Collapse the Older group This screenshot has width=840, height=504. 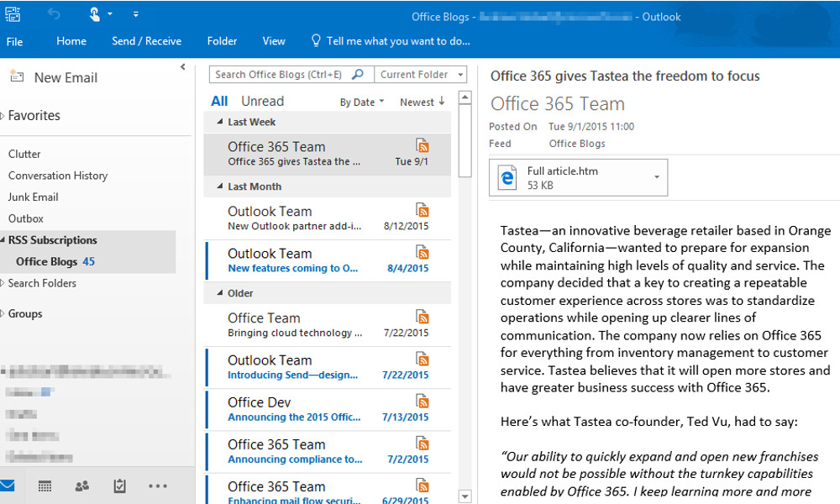click(x=219, y=292)
